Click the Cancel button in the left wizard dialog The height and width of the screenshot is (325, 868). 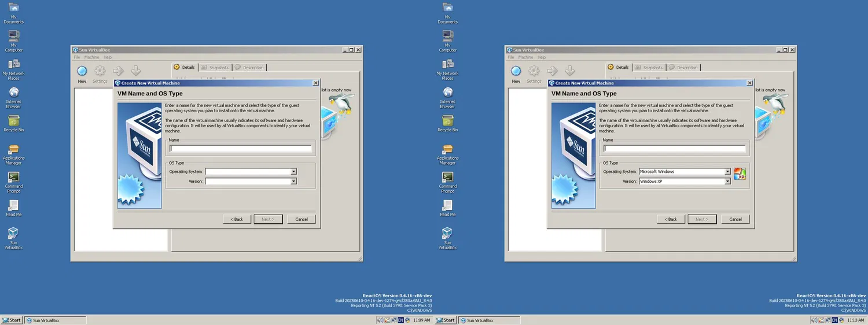[x=301, y=219]
